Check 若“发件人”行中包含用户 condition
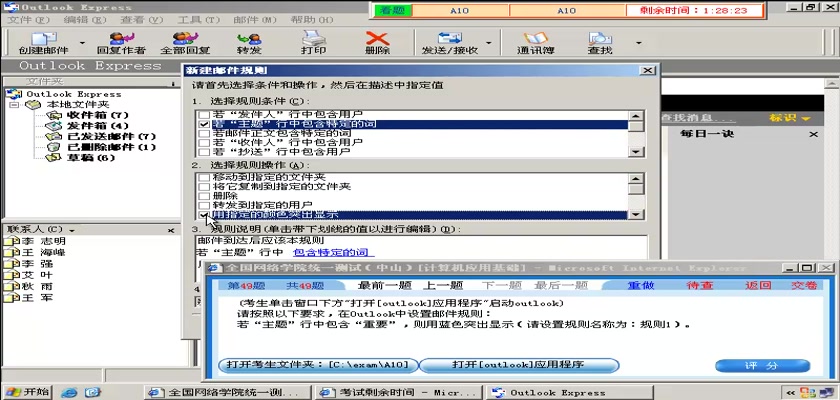Screen dimensions: 840x400 (204, 115)
